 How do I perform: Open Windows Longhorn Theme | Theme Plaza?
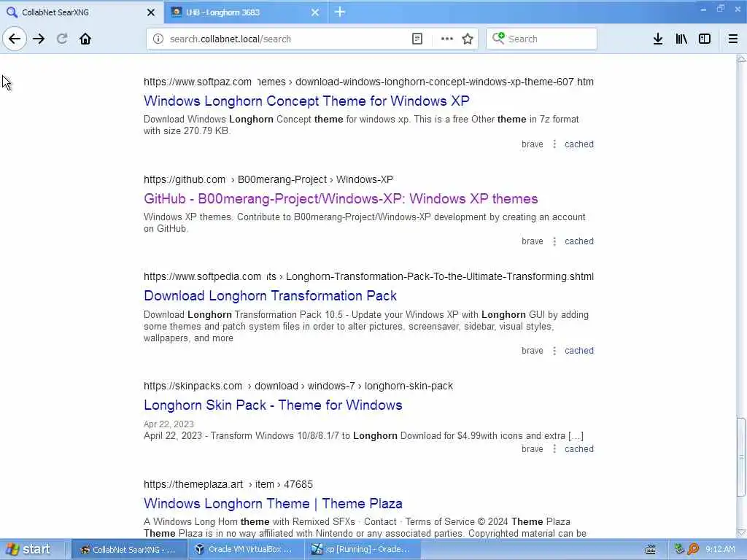tap(273, 503)
